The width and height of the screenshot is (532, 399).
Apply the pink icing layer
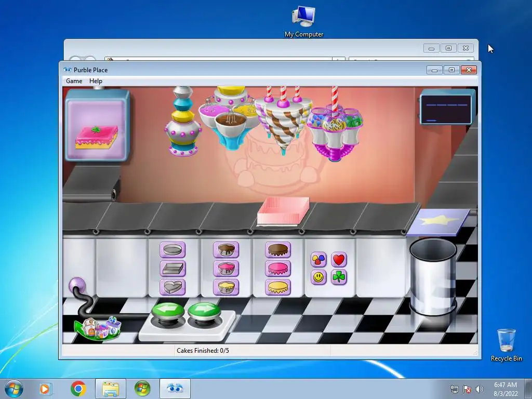tap(278, 269)
